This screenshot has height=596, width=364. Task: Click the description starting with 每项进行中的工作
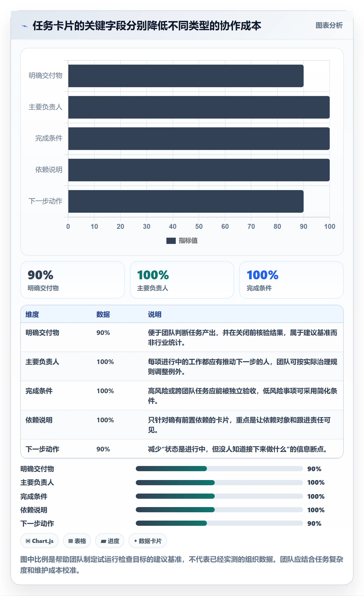coord(243,367)
